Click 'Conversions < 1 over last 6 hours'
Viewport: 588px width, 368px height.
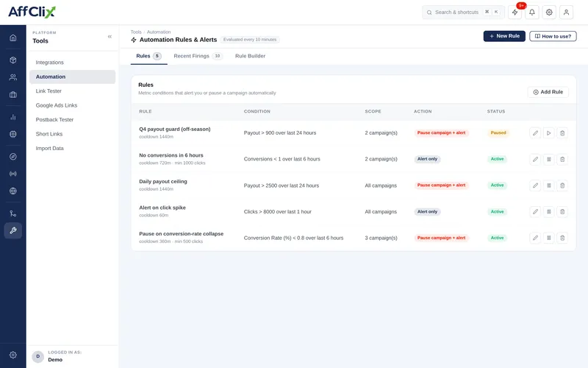pyautogui.click(x=282, y=159)
